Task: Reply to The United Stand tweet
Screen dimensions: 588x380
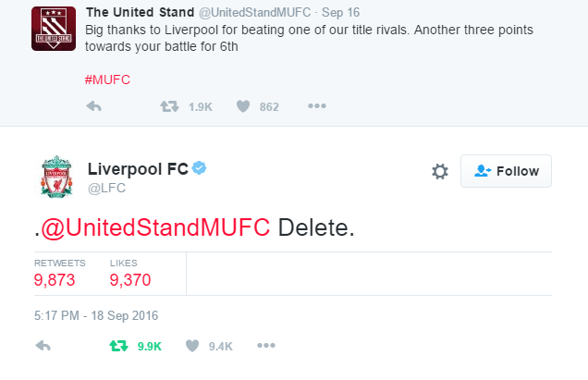Action: click(92, 106)
